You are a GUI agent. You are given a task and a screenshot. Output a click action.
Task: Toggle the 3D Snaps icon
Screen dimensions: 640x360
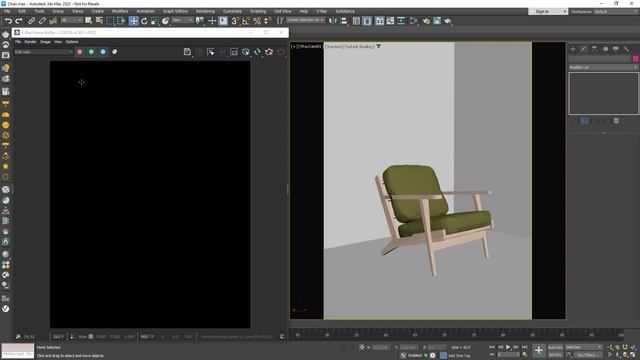[235, 21]
